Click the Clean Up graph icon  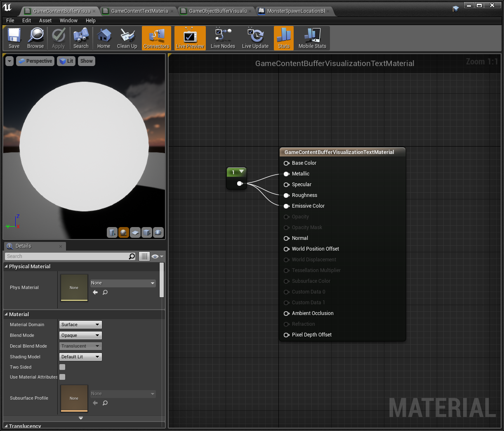click(x=127, y=38)
